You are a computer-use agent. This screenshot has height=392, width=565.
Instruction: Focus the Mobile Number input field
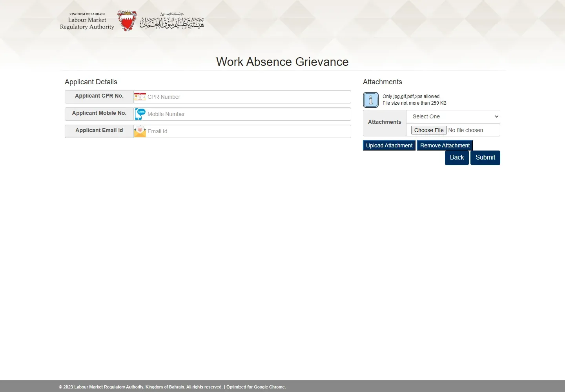coord(242,114)
